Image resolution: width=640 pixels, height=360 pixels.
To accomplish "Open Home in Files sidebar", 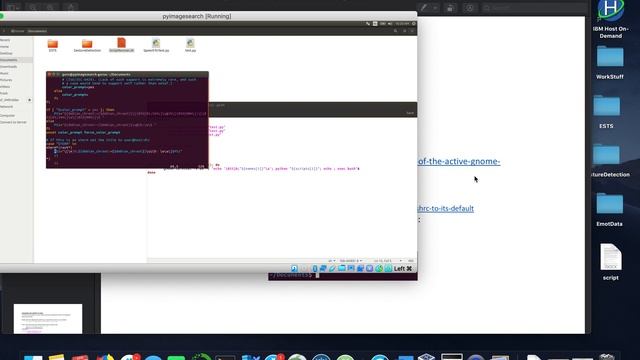I will point(4,47).
